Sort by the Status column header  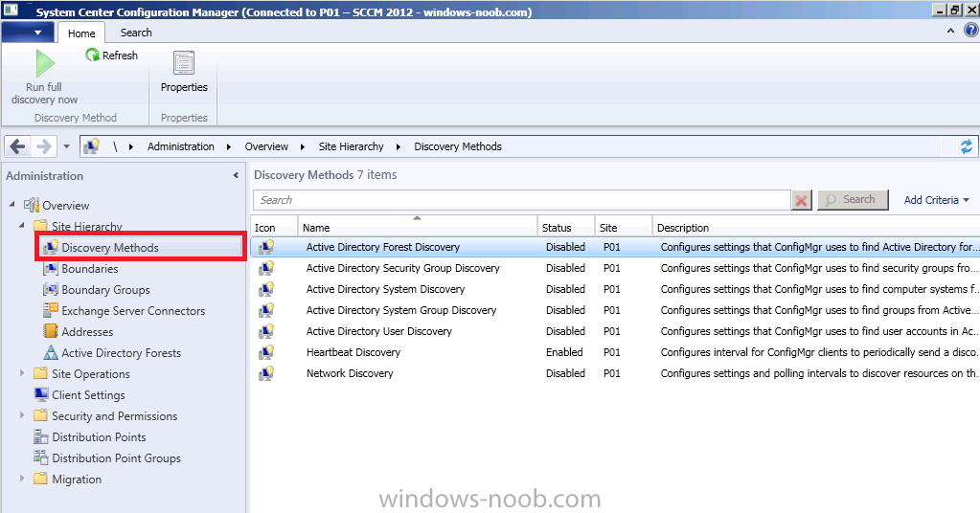tap(565, 226)
